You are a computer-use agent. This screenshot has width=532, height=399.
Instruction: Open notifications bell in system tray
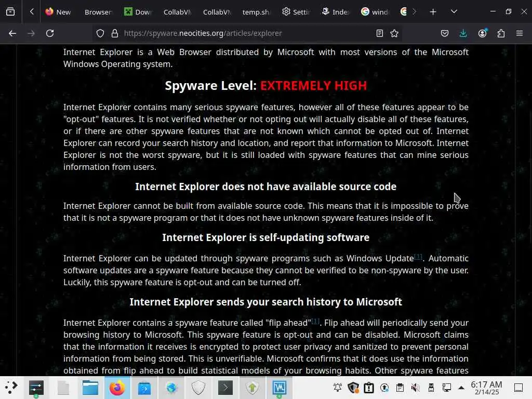(338, 388)
